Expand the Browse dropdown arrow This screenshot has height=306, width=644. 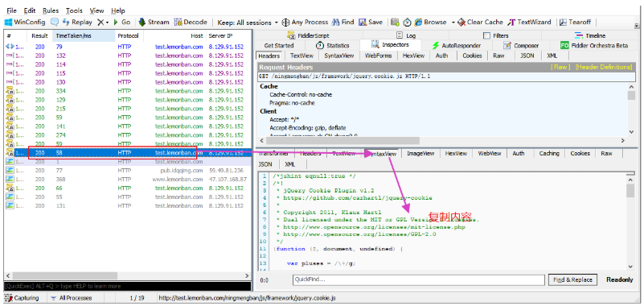[x=453, y=23]
